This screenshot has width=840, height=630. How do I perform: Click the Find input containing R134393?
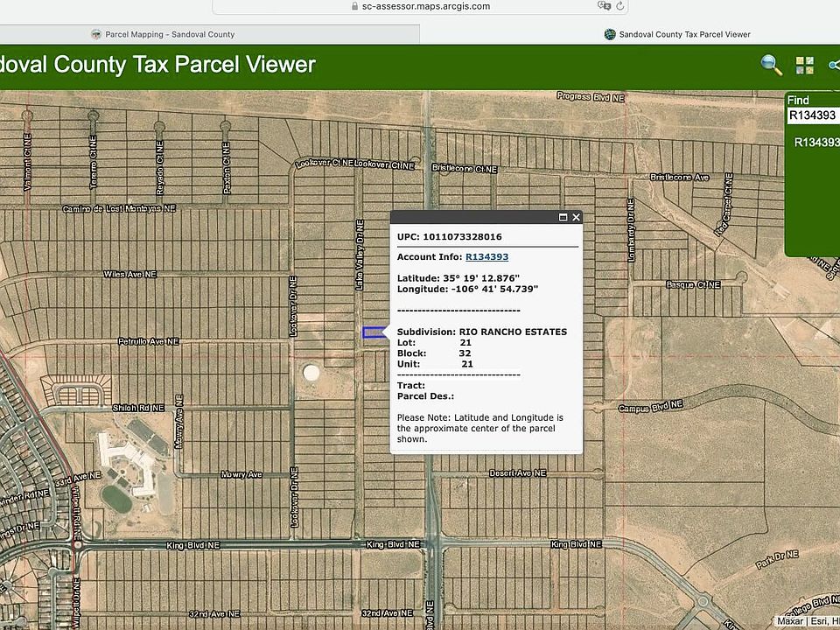pyautogui.click(x=812, y=115)
